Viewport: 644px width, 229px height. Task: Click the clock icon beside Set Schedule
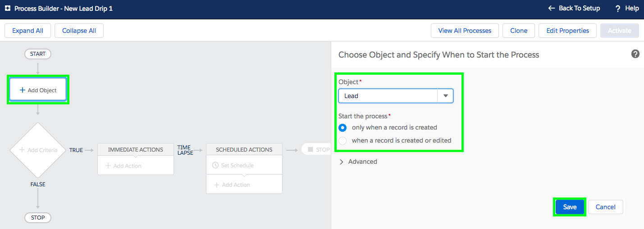[x=215, y=166]
